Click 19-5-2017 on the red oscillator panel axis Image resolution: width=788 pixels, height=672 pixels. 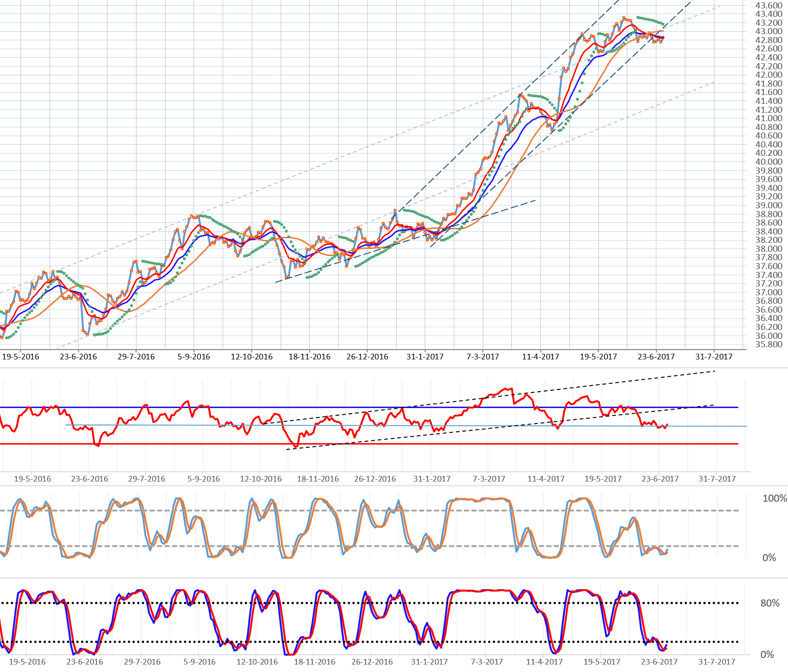(x=603, y=479)
